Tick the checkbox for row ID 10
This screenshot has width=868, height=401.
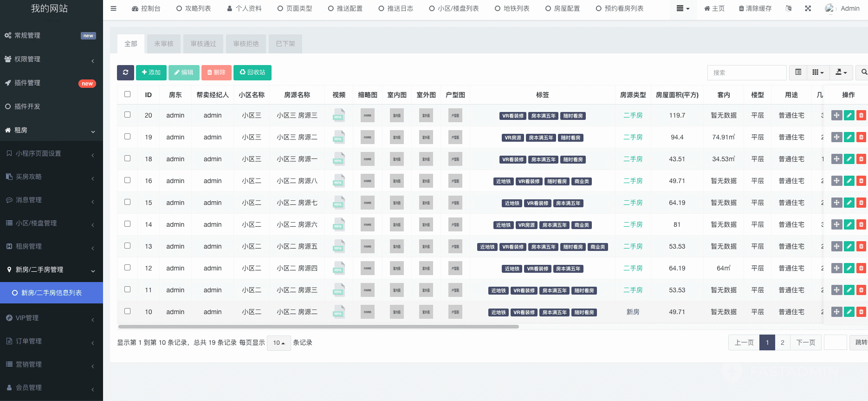128,311
